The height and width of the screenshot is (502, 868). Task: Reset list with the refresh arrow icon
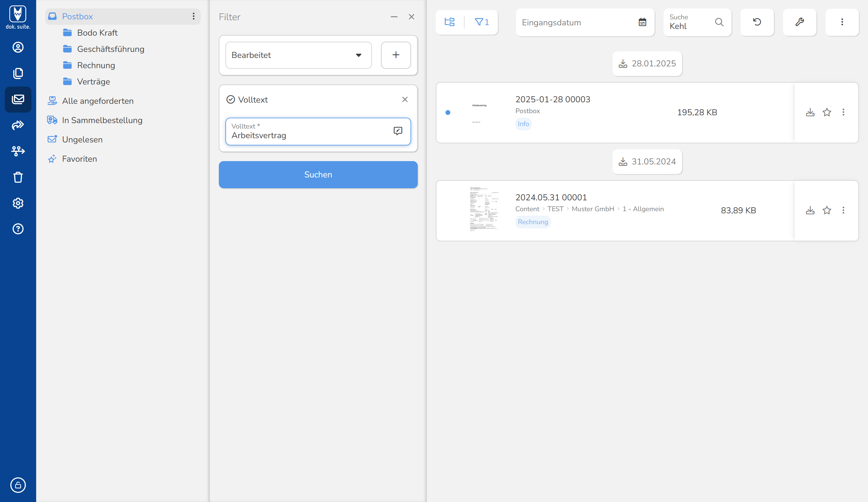[757, 22]
